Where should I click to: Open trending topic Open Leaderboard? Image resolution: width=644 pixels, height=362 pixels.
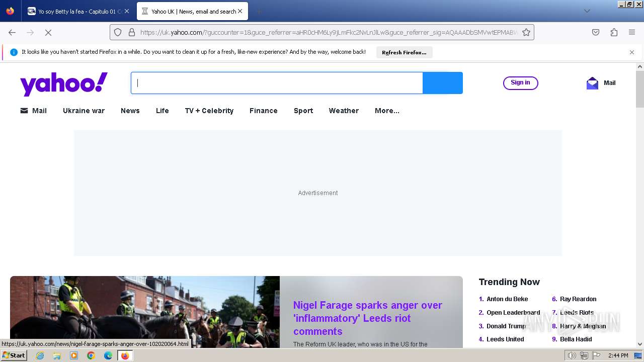point(513,313)
